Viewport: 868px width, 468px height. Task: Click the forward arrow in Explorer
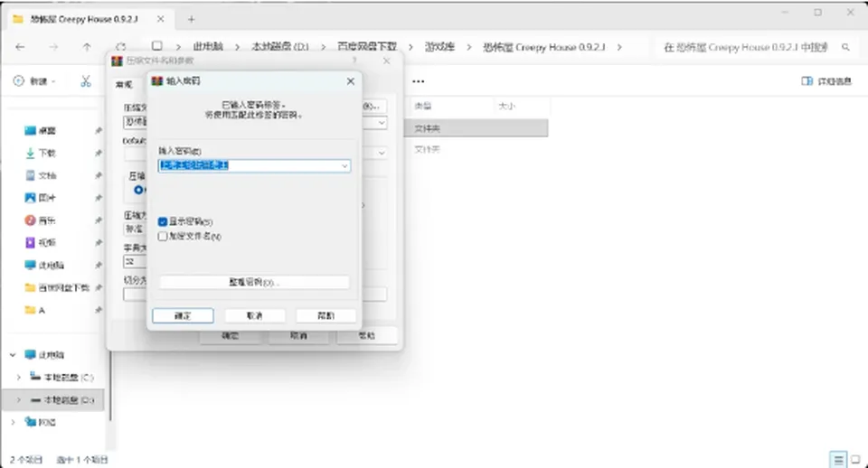click(53, 48)
